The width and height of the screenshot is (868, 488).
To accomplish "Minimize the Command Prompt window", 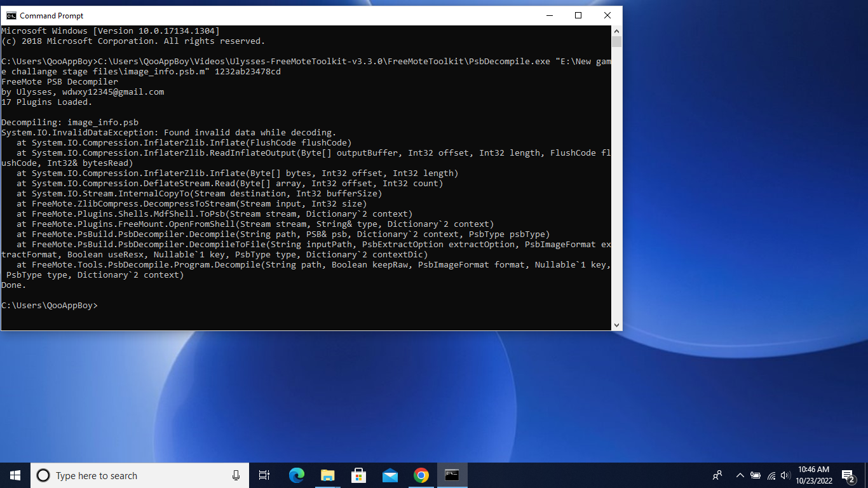I will pos(549,16).
